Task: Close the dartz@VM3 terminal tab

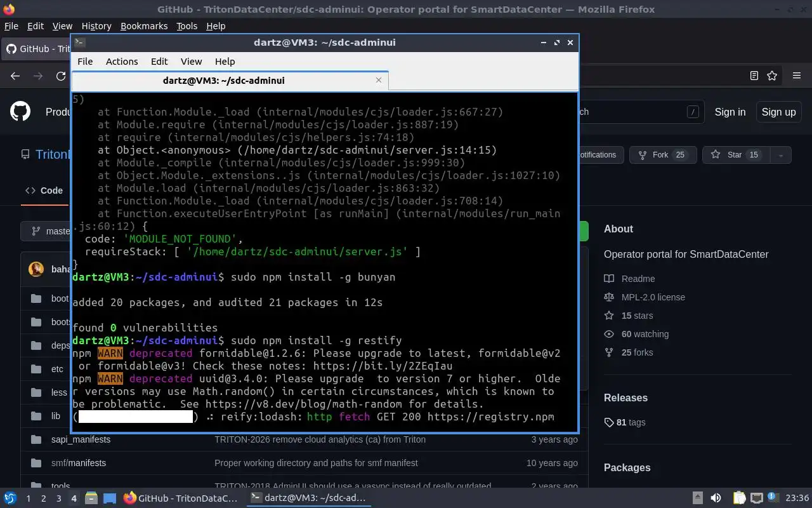Action: coord(379,80)
